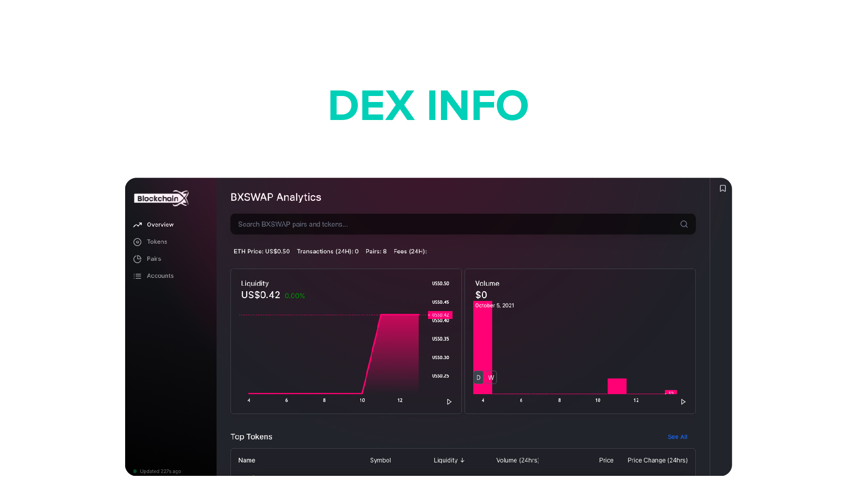Click the Tokens circle icon
Screen dimensions: 857x504
[137, 242]
